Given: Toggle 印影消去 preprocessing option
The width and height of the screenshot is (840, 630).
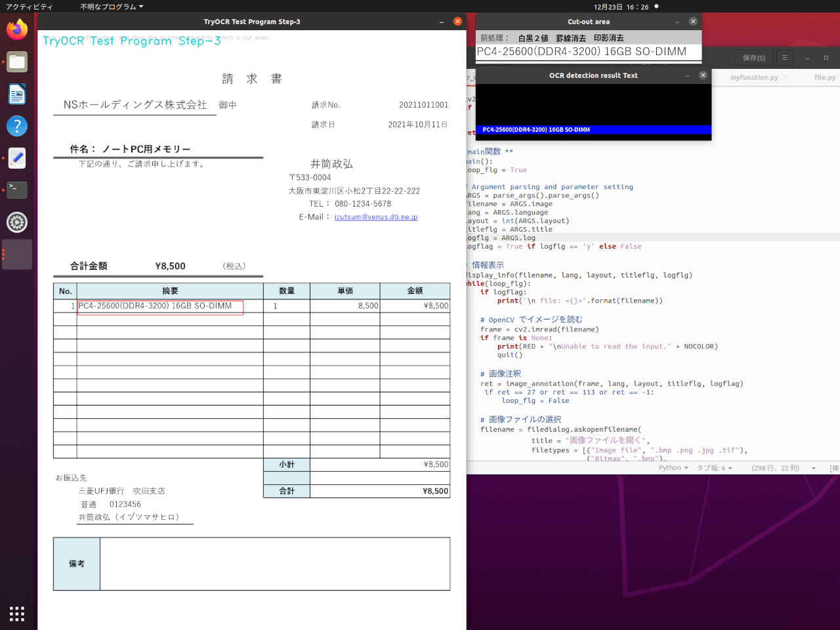Looking at the screenshot, I should tap(608, 38).
